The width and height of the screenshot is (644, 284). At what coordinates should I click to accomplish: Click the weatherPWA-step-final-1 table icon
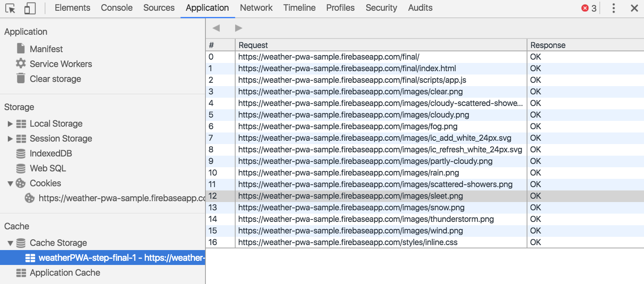click(x=30, y=258)
